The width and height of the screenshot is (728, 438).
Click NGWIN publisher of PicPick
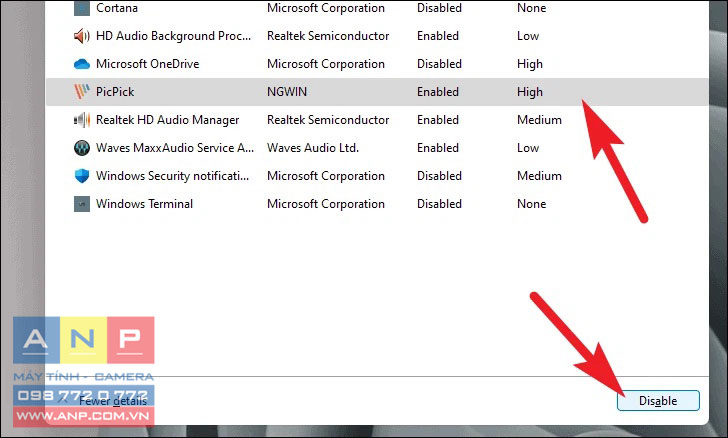tap(287, 92)
